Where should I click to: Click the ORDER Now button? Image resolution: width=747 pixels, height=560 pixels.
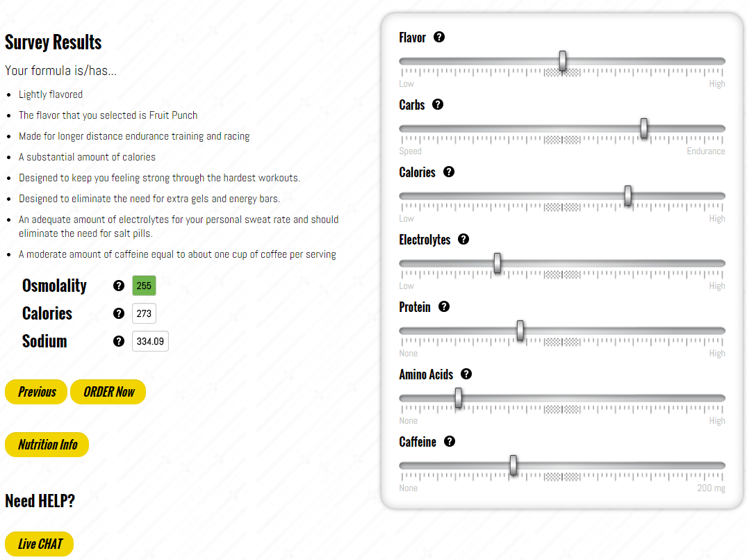[x=108, y=392]
